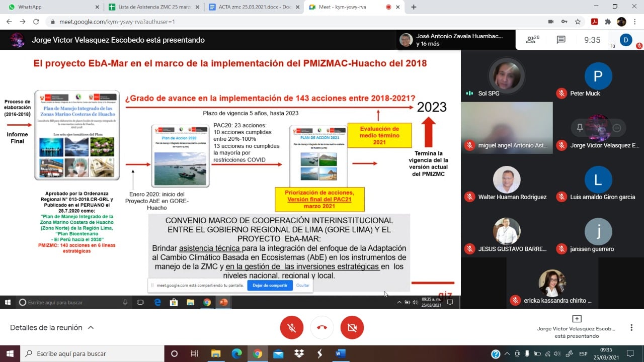This screenshot has height=362, width=644.
Task: Show hidden system tray icons
Action: [x=507, y=353]
